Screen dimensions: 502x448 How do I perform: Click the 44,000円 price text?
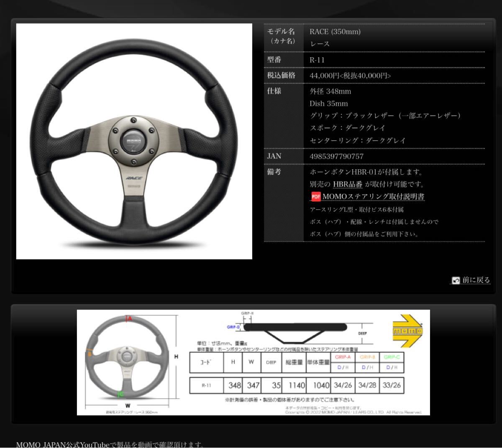tap(325, 76)
